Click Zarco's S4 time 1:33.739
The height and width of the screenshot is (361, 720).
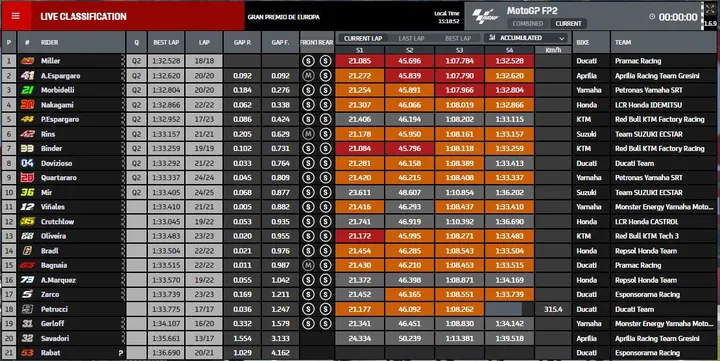point(509,294)
